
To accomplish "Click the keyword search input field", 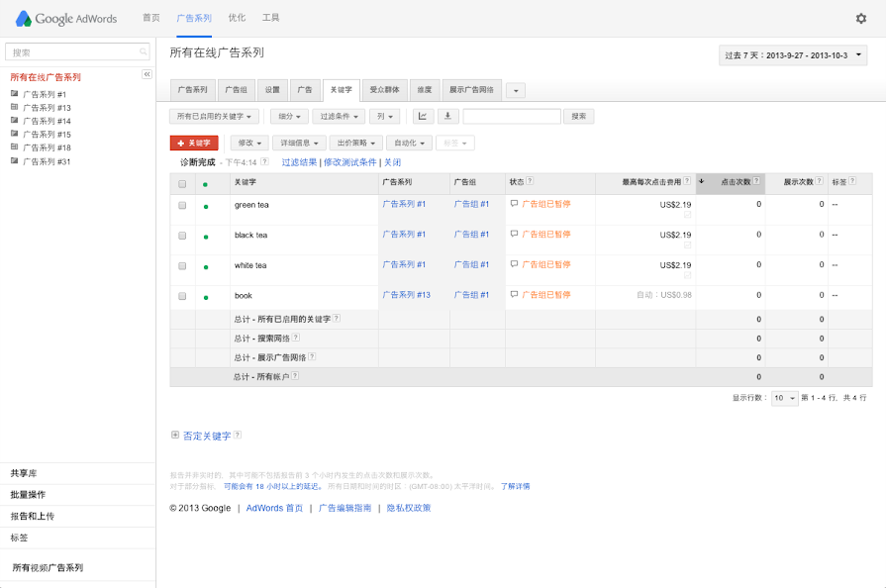I will pyautogui.click(x=511, y=116).
